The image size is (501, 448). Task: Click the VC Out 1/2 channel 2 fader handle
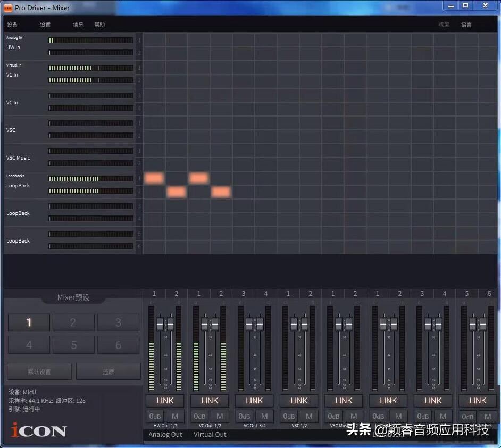click(x=215, y=325)
